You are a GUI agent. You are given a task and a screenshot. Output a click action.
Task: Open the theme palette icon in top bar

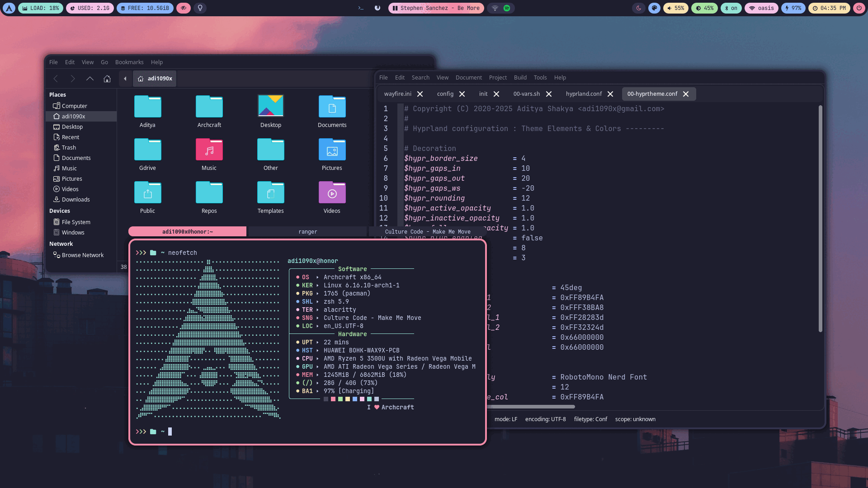tap(654, 8)
